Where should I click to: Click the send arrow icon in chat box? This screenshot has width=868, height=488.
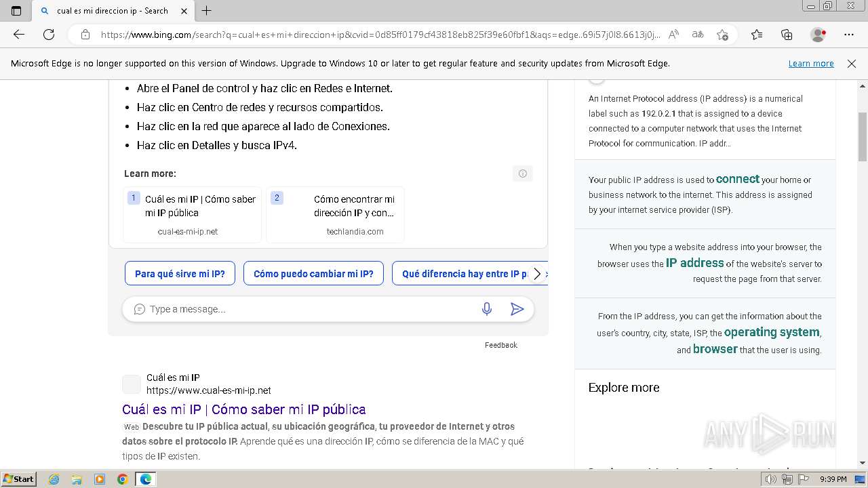(x=517, y=309)
